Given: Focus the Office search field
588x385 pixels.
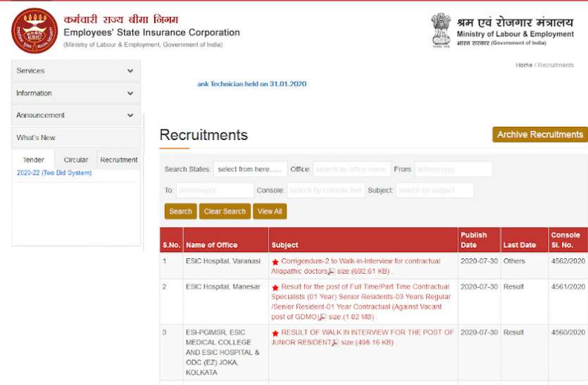Looking at the screenshot, I should point(352,169).
